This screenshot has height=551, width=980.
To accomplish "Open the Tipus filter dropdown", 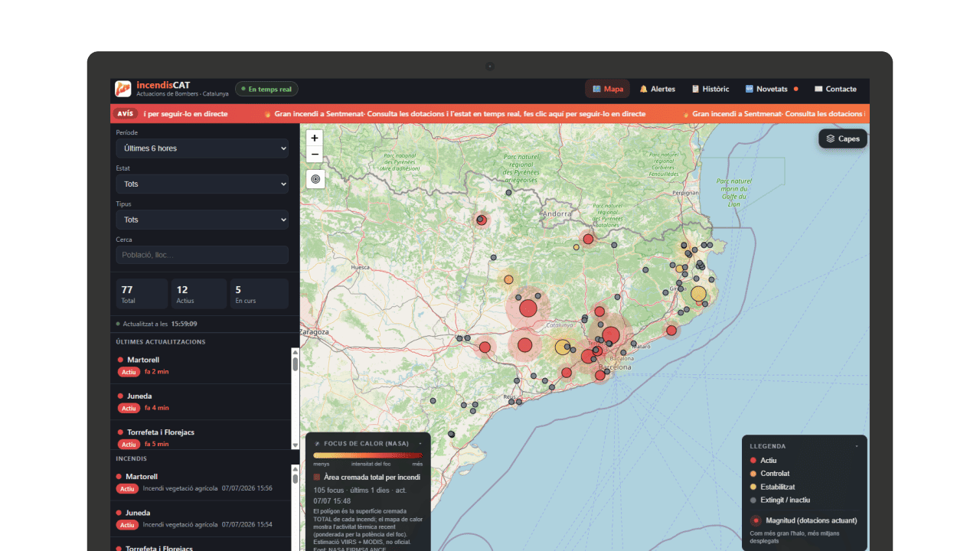I will point(202,220).
